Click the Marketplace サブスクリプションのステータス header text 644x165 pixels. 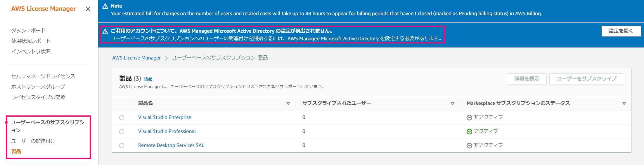[x=518, y=103]
